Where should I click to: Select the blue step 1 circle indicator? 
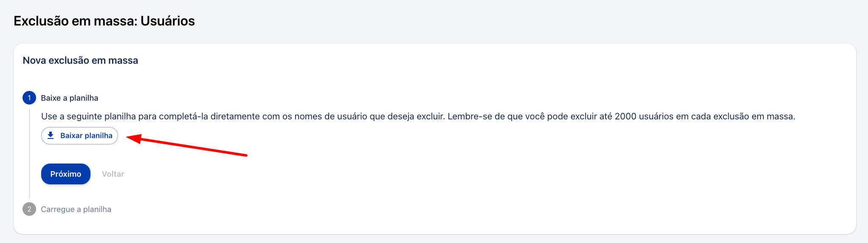coord(29,98)
